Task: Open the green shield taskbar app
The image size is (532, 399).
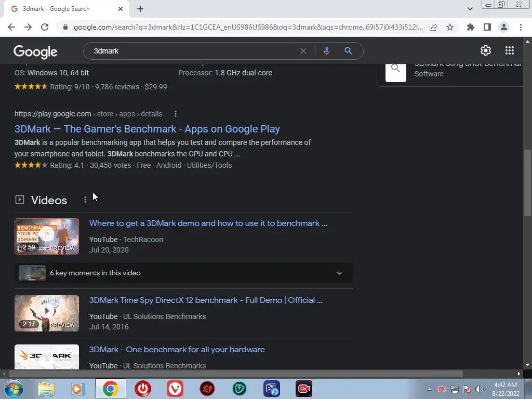Action: pos(239,389)
